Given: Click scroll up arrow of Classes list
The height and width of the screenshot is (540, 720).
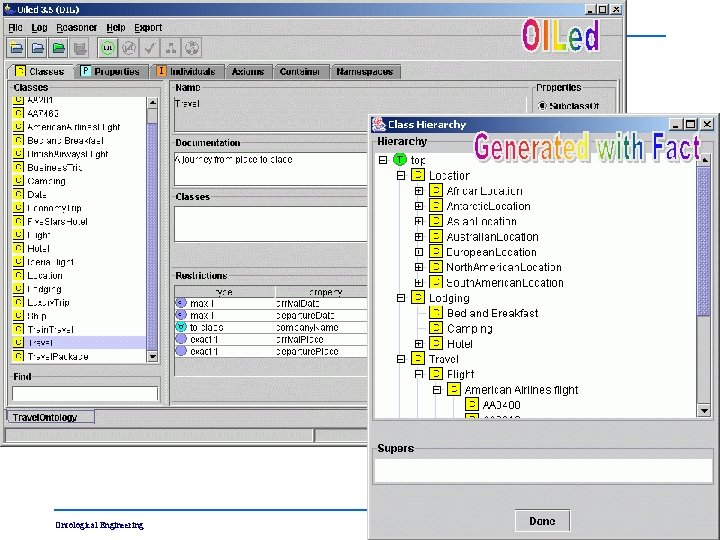Looking at the screenshot, I should (x=152, y=103).
